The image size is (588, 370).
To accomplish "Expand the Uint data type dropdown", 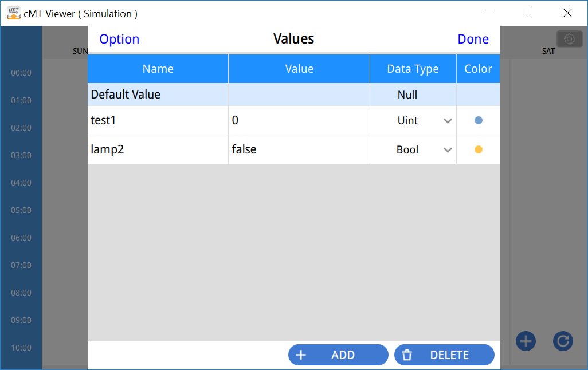I will pyautogui.click(x=448, y=121).
